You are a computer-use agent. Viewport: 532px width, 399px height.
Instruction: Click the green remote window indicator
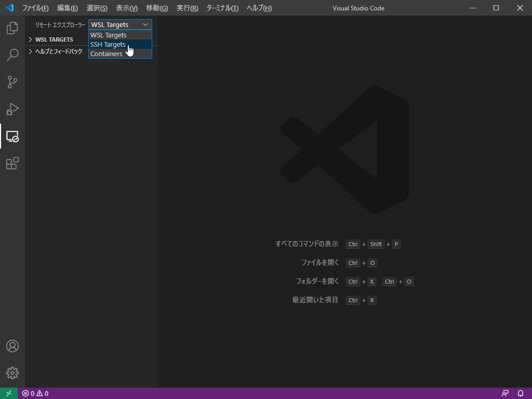click(9, 393)
